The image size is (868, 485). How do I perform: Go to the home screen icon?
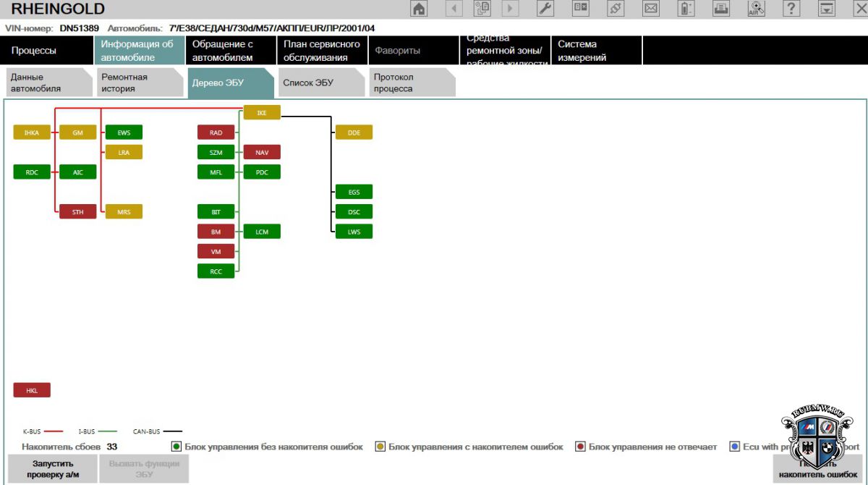[419, 9]
